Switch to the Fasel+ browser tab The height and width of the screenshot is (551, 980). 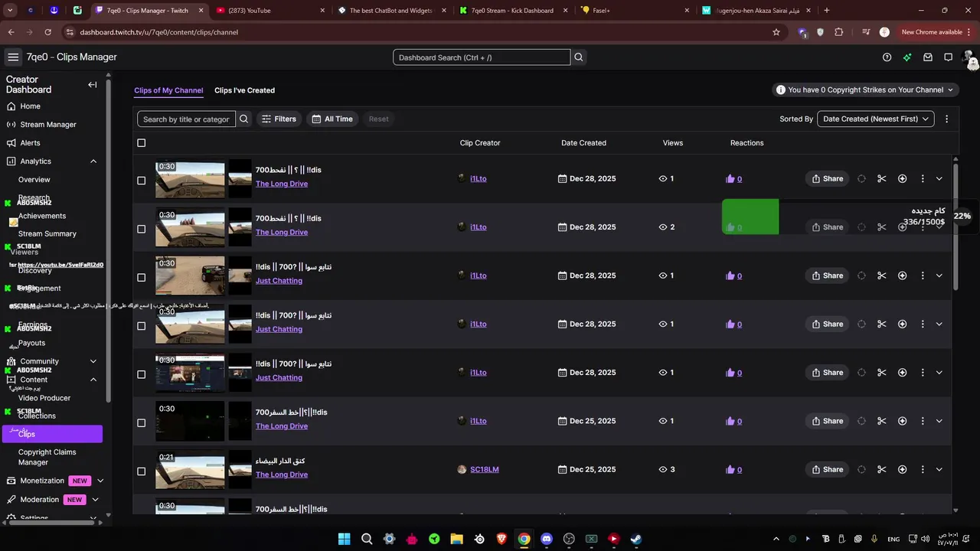tap(634, 11)
